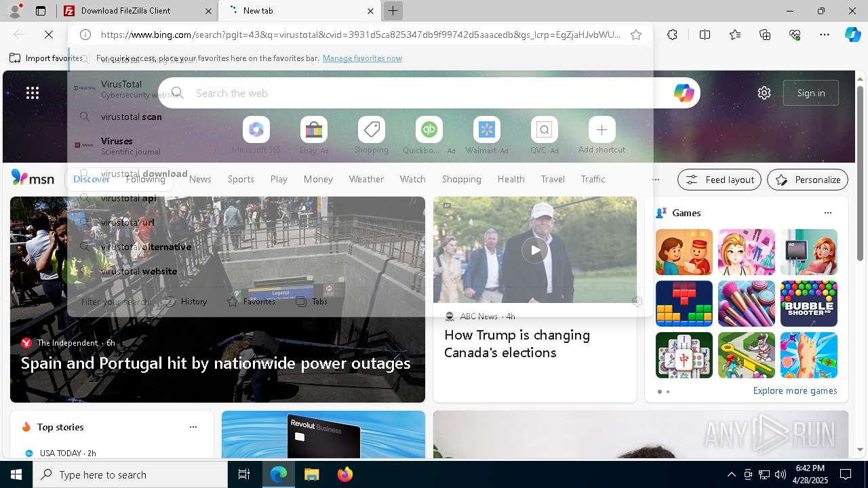This screenshot has height=488, width=868.
Task: Select the Traffic feed tab
Action: click(x=593, y=179)
